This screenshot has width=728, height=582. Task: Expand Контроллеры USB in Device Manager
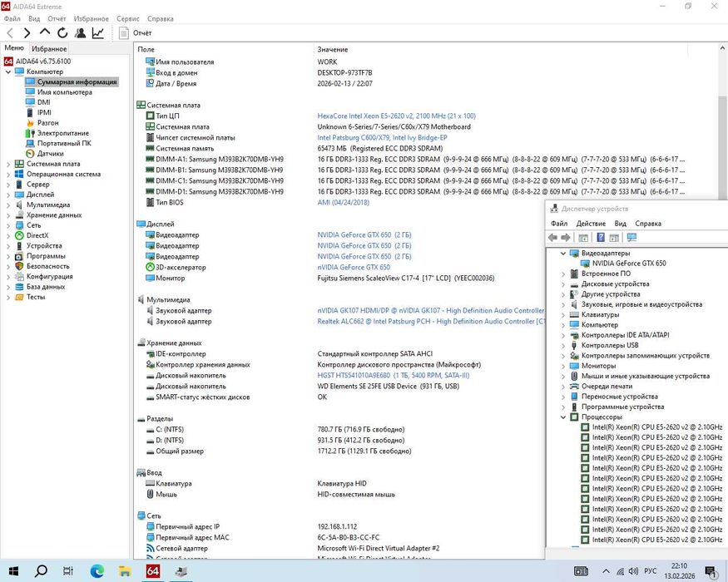click(x=563, y=346)
